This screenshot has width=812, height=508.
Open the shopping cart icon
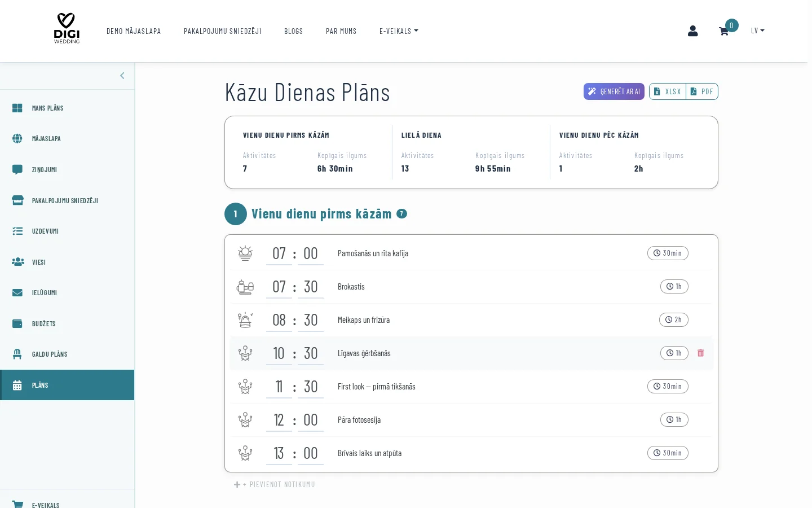tap(723, 32)
